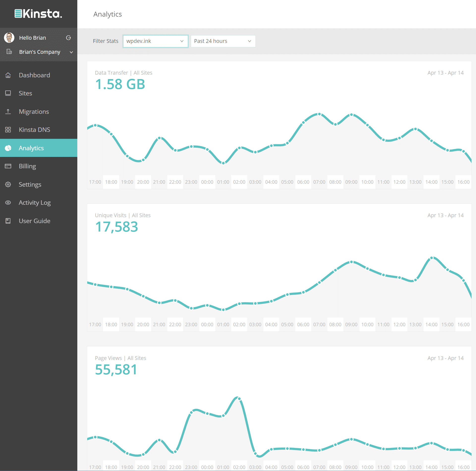
Task: Click the logout icon beside Hello Brian
Action: tap(69, 38)
